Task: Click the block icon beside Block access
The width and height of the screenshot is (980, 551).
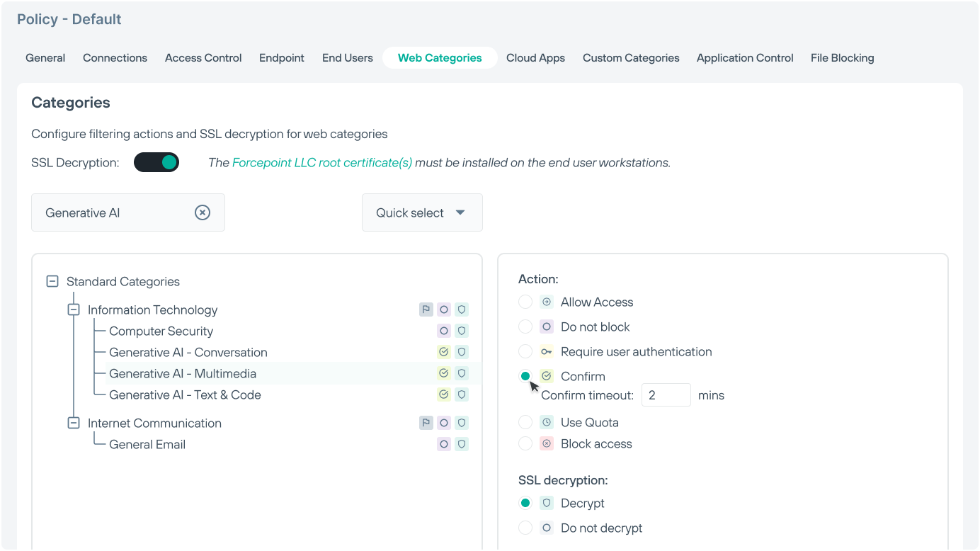Action: tap(546, 443)
